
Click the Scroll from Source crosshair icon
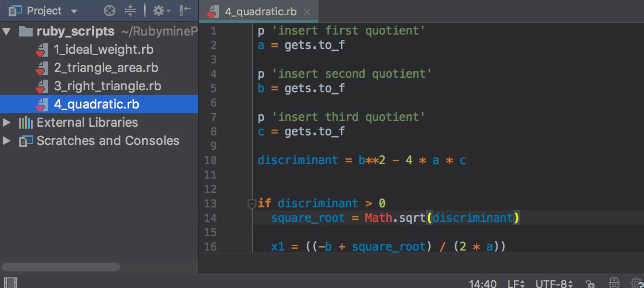(x=110, y=11)
